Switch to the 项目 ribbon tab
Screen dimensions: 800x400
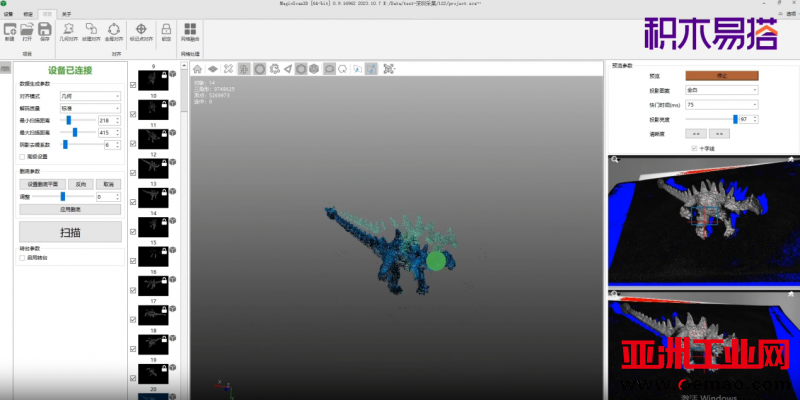click(47, 14)
